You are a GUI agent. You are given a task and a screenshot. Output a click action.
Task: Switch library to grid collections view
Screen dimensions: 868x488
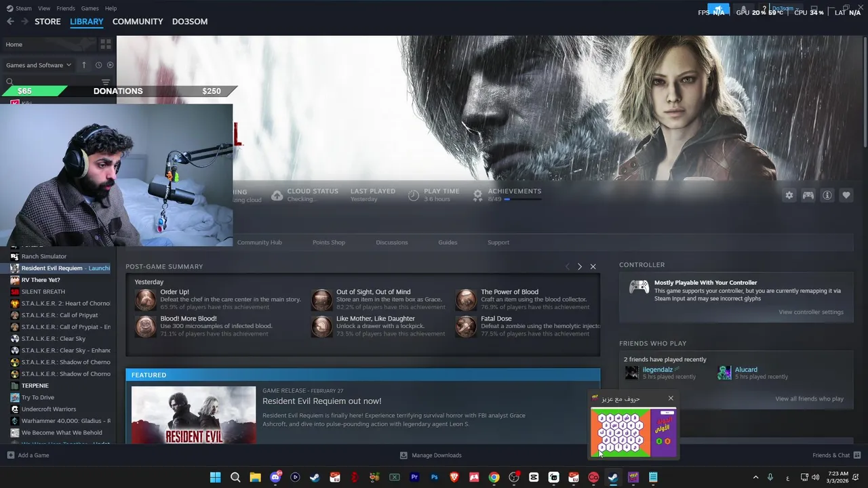tap(105, 44)
